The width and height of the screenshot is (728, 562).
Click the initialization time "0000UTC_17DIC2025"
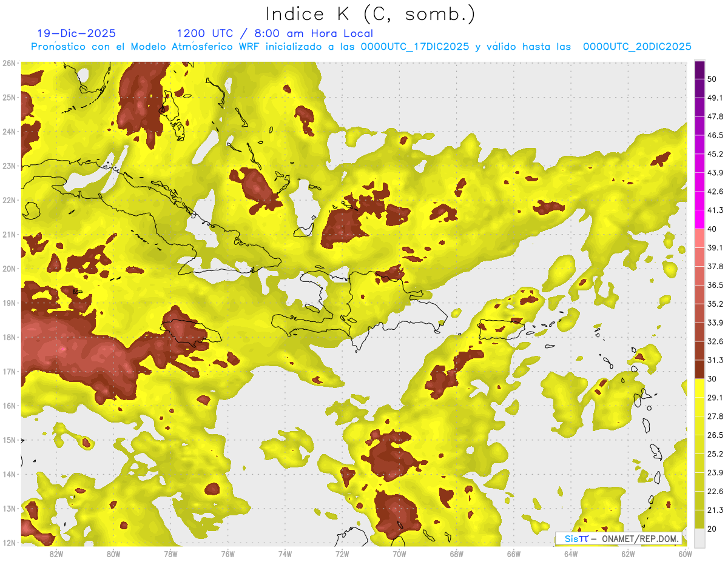pyautogui.click(x=415, y=46)
